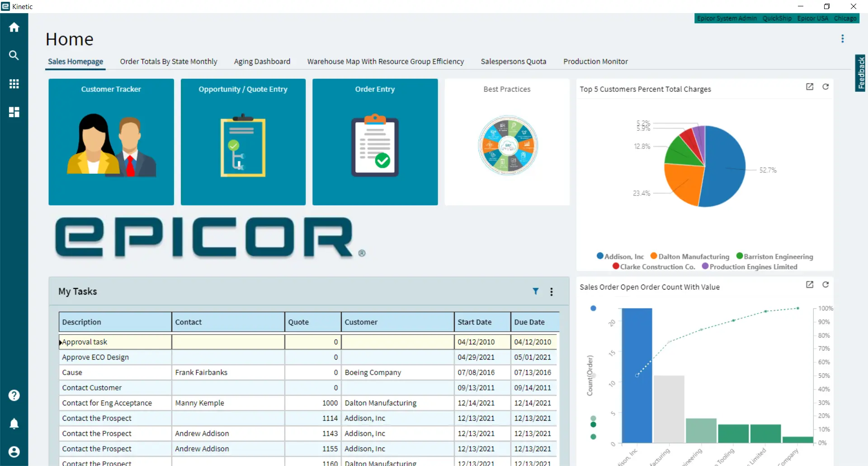Toggle Addison, Inc legend swatch
This screenshot has width=868, height=466.
pyautogui.click(x=600, y=256)
